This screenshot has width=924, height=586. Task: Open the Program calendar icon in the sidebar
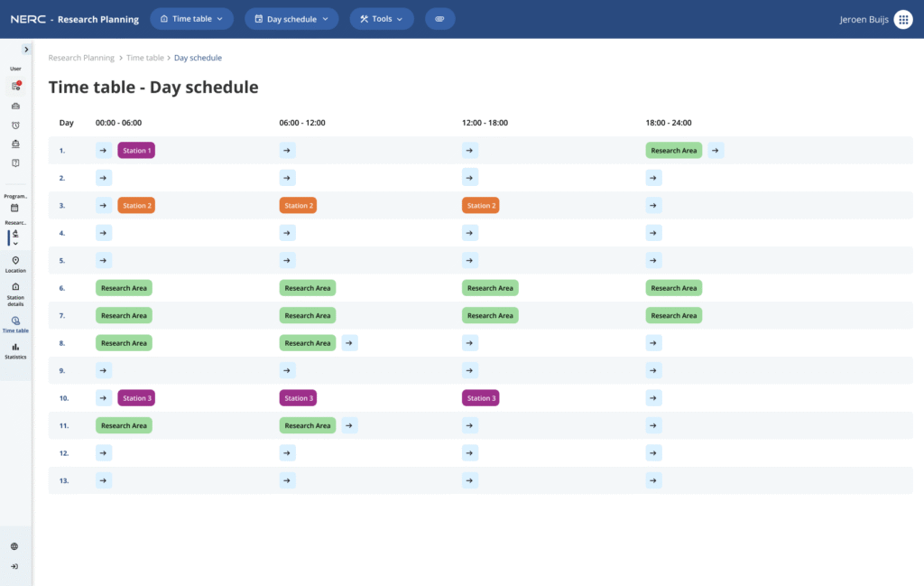point(15,208)
